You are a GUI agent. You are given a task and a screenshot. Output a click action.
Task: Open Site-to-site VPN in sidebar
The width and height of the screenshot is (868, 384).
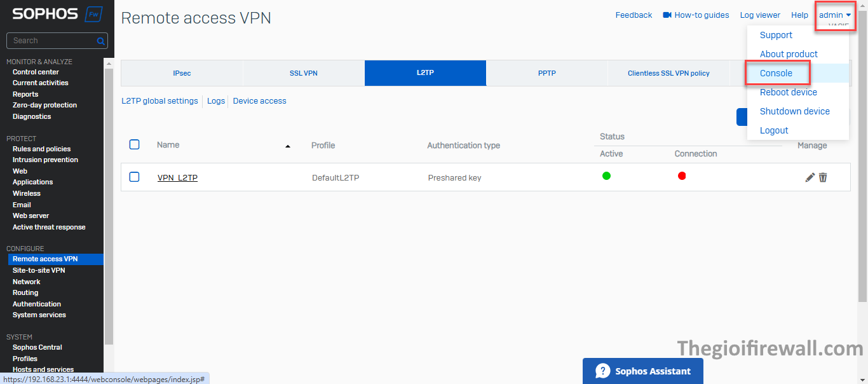(39, 270)
